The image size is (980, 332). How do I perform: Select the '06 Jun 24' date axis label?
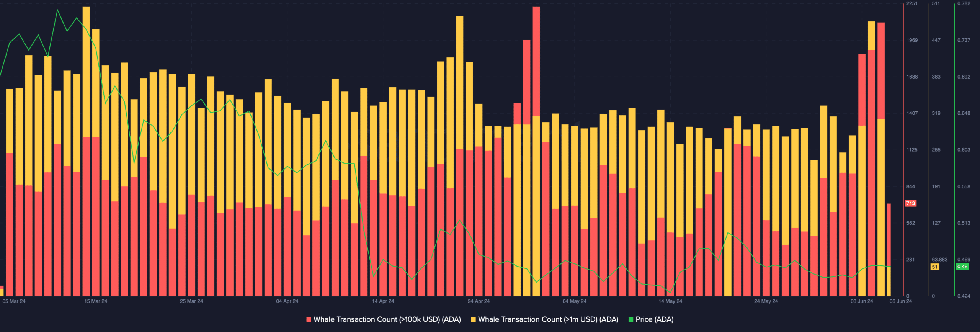pos(901,301)
